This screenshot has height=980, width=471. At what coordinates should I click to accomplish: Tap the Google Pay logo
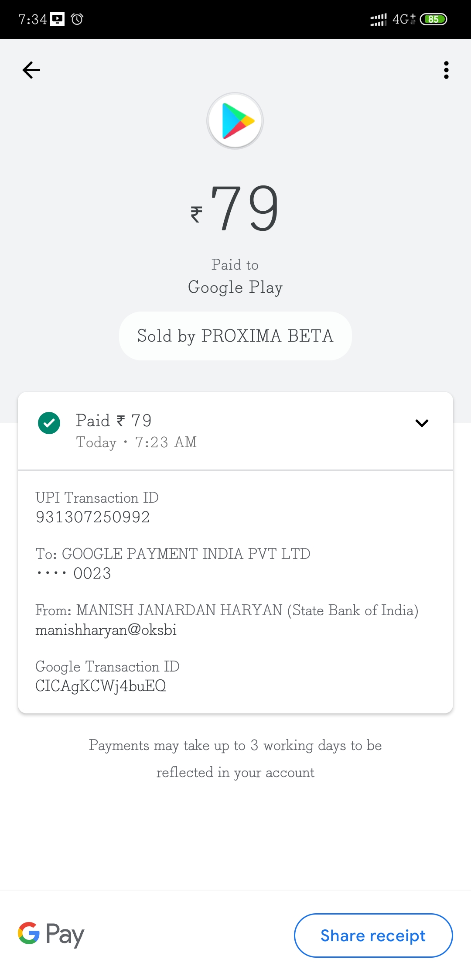[51, 935]
